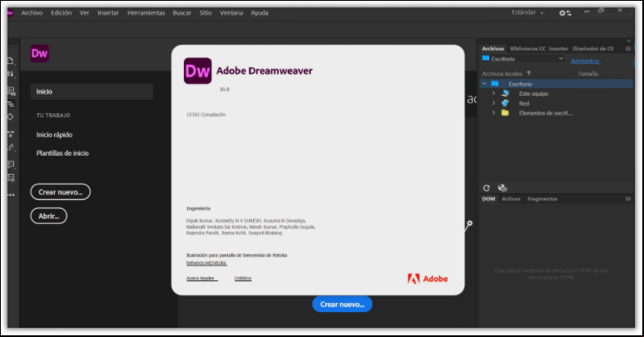The width and height of the screenshot is (644, 337).
Task: Click the yellow Elementos de escrit folder icon
Action: coord(505,113)
